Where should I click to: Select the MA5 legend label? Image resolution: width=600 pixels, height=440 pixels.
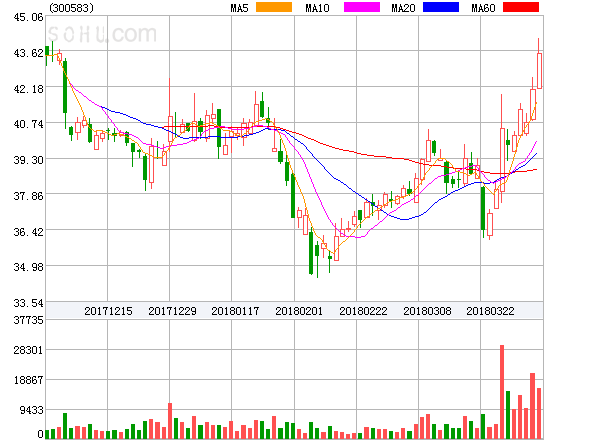tap(239, 8)
